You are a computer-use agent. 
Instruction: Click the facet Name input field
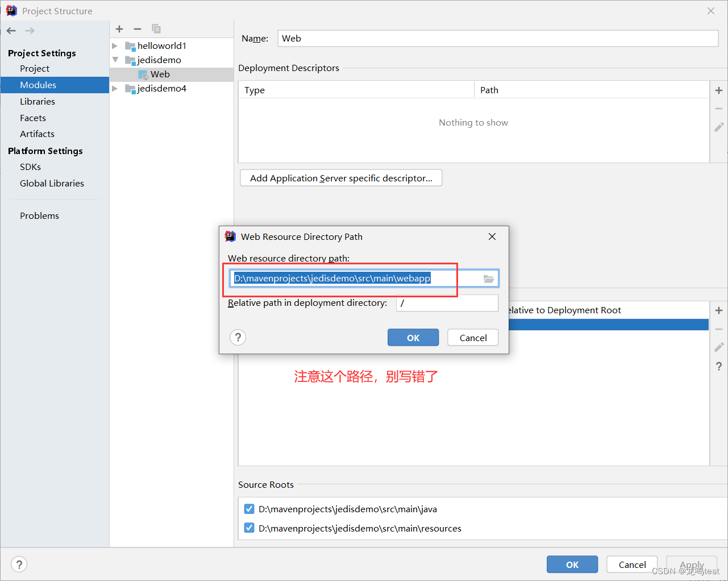(x=498, y=38)
